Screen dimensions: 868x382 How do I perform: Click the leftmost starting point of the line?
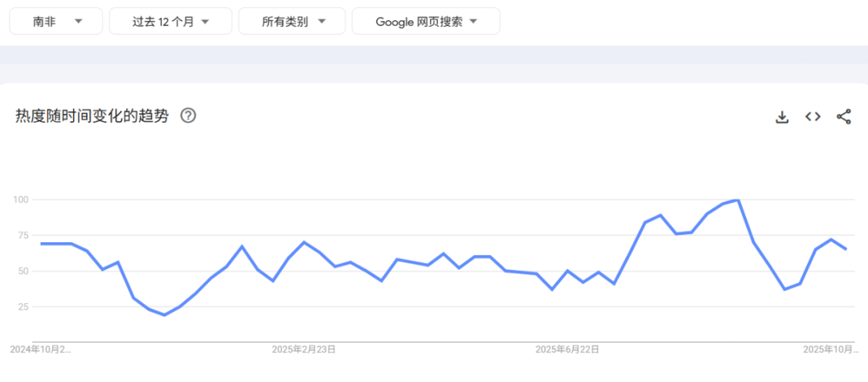[x=41, y=244]
